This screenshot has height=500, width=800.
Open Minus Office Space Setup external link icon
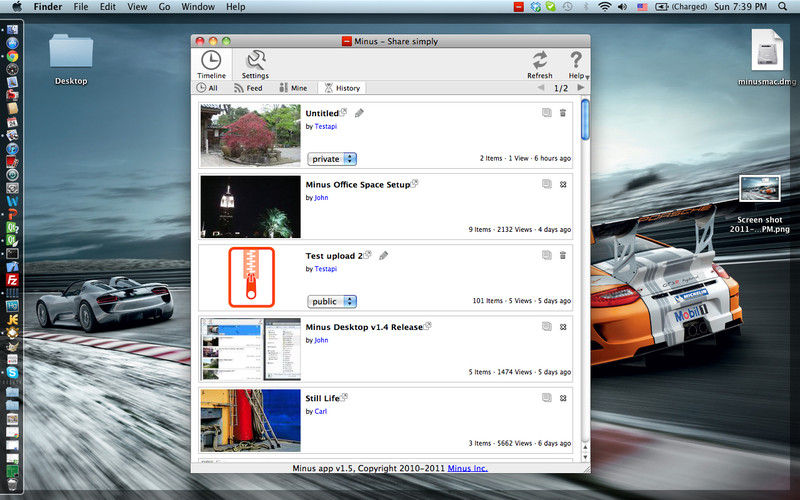(415, 183)
